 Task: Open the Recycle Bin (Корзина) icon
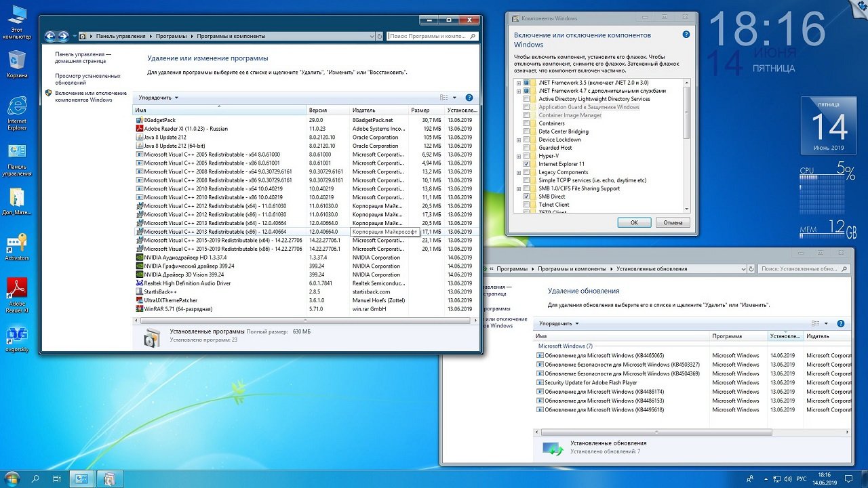pyautogui.click(x=16, y=61)
